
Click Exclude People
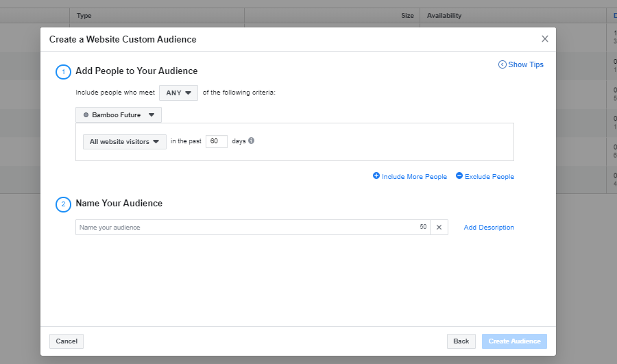click(485, 176)
